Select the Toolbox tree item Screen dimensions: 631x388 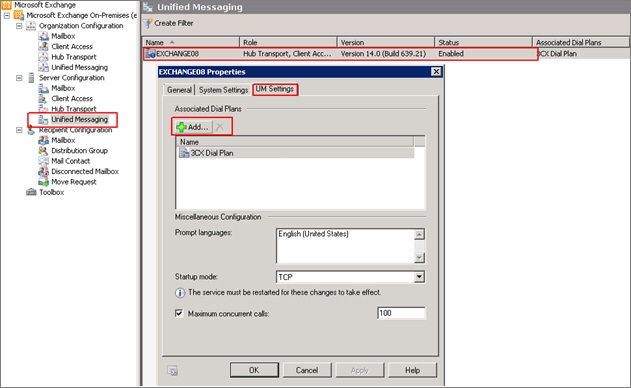[52, 192]
